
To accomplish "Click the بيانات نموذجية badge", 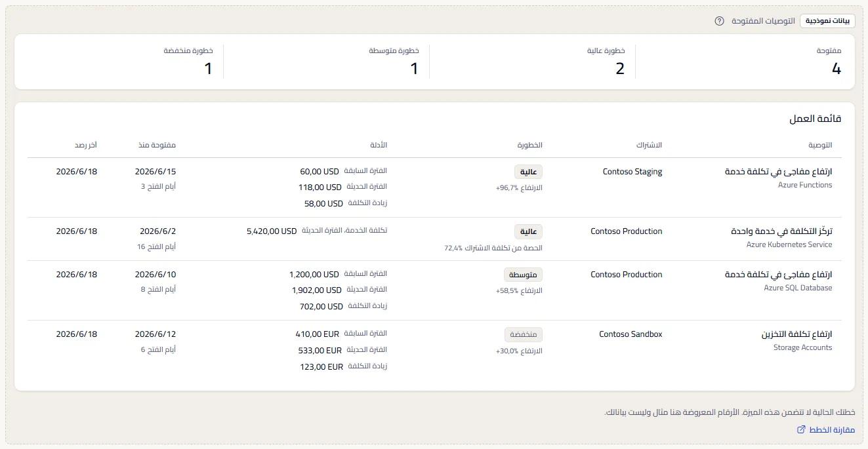I will tap(827, 21).
